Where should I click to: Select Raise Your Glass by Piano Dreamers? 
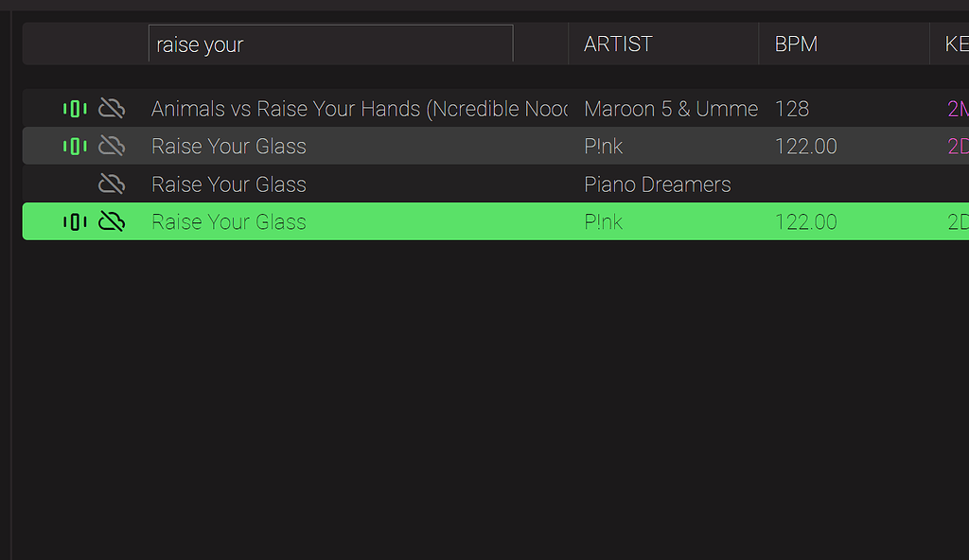pos(229,184)
